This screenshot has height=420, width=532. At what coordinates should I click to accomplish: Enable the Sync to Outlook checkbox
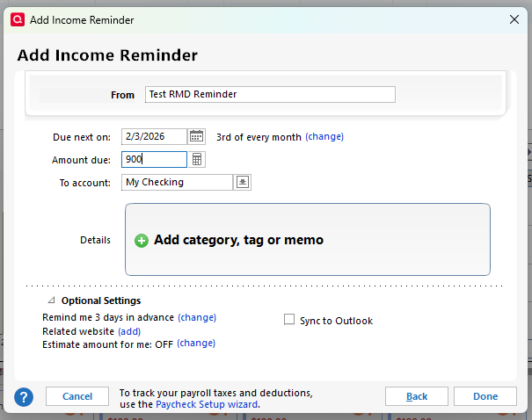coord(289,320)
